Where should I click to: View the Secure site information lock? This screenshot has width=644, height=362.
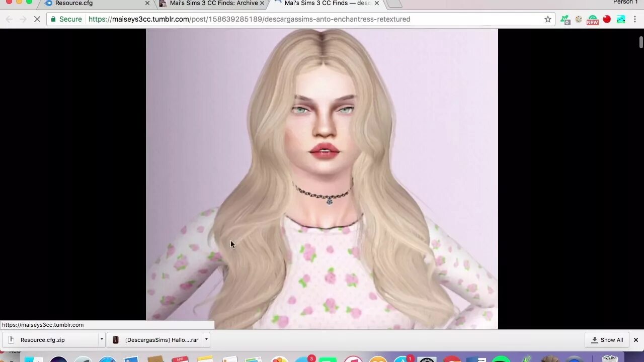[66, 19]
